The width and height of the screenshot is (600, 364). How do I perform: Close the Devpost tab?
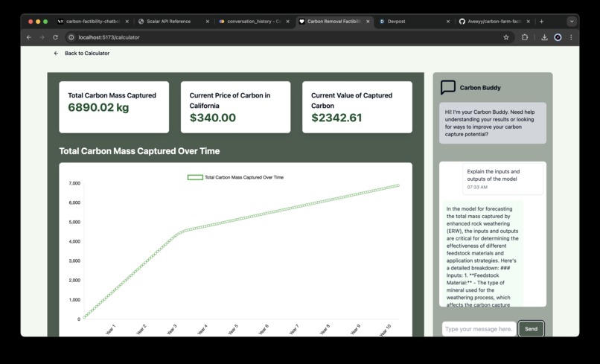click(448, 22)
